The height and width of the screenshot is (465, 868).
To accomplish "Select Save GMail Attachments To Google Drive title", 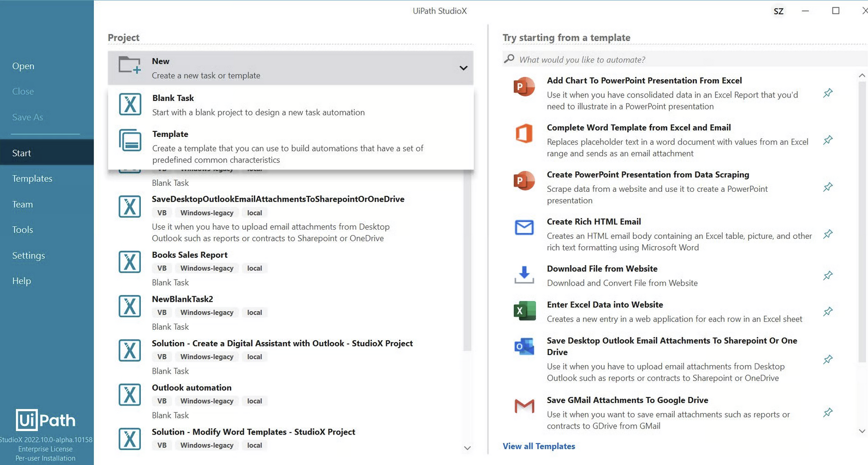I will [x=627, y=400].
